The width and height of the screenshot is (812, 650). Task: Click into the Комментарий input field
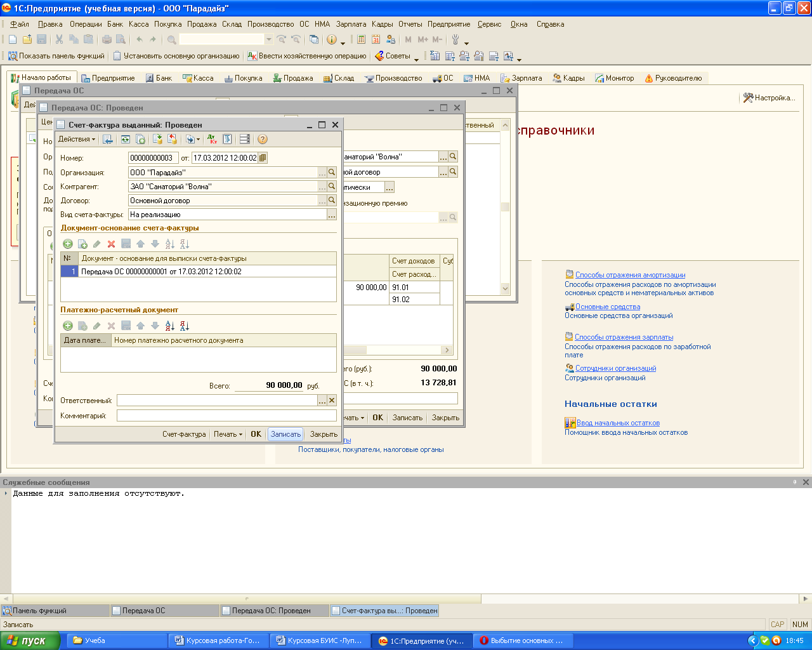226,416
